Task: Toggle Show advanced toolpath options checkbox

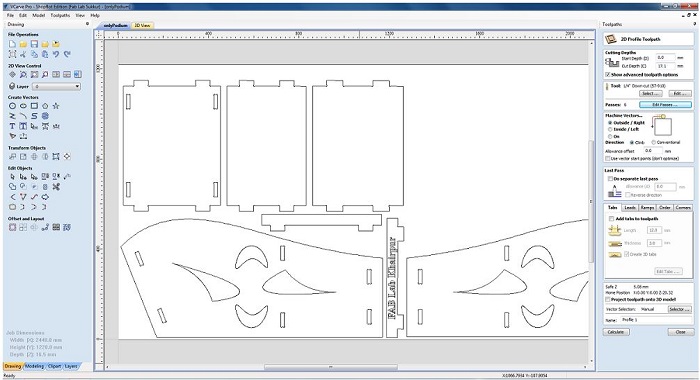Action: (x=608, y=75)
